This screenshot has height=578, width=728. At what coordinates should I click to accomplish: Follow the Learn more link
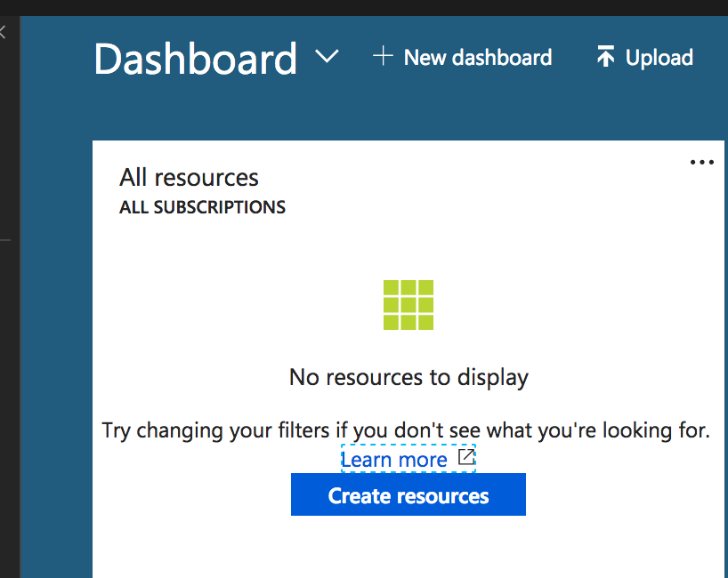(394, 460)
